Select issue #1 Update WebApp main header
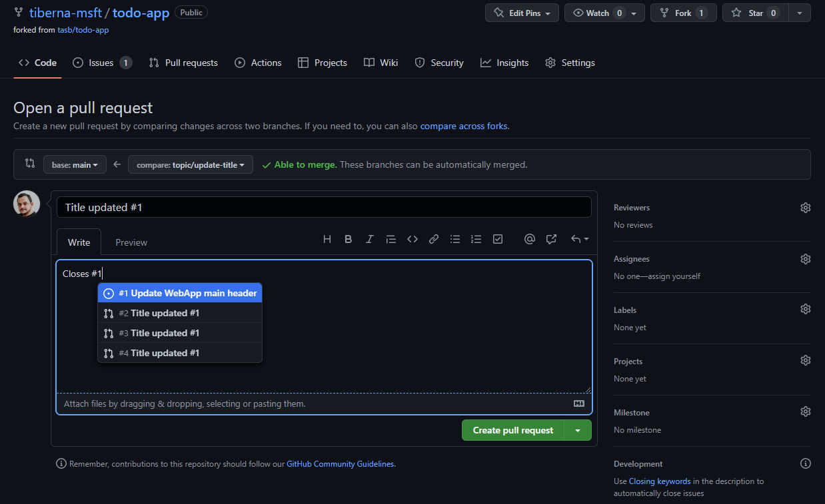The width and height of the screenshot is (825, 504). 180,293
